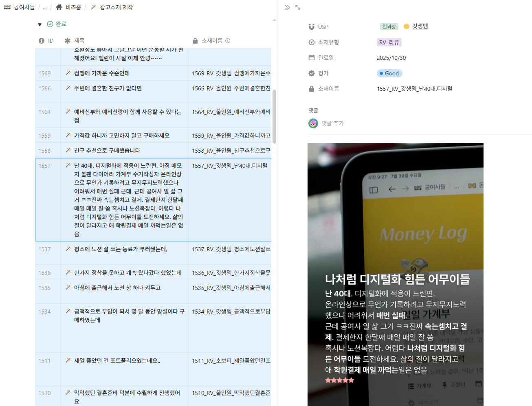
Task: Click the 완료 group status label
Action: [61, 24]
